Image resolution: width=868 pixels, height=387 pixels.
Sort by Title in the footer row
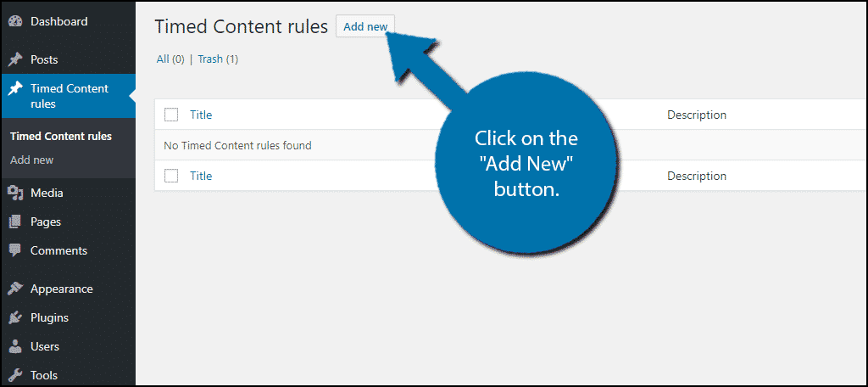coord(201,176)
